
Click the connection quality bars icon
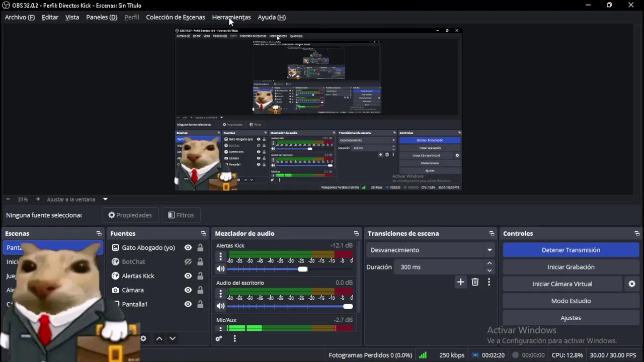(x=423, y=355)
